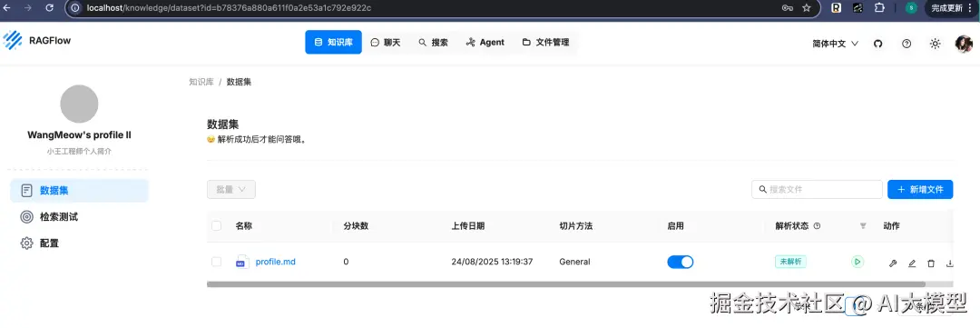Toggle the sun theme icon
The height and width of the screenshot is (328, 980).
[x=935, y=44]
